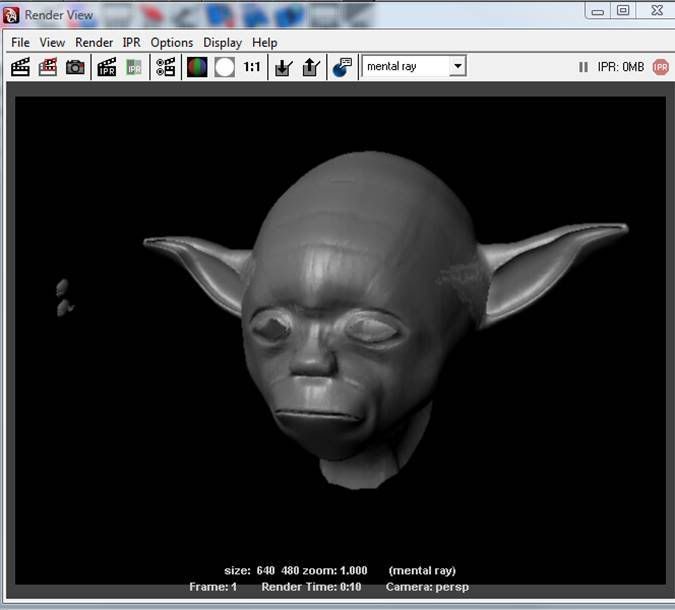Click the red IPR stop icon
675x610 pixels.
[661, 67]
